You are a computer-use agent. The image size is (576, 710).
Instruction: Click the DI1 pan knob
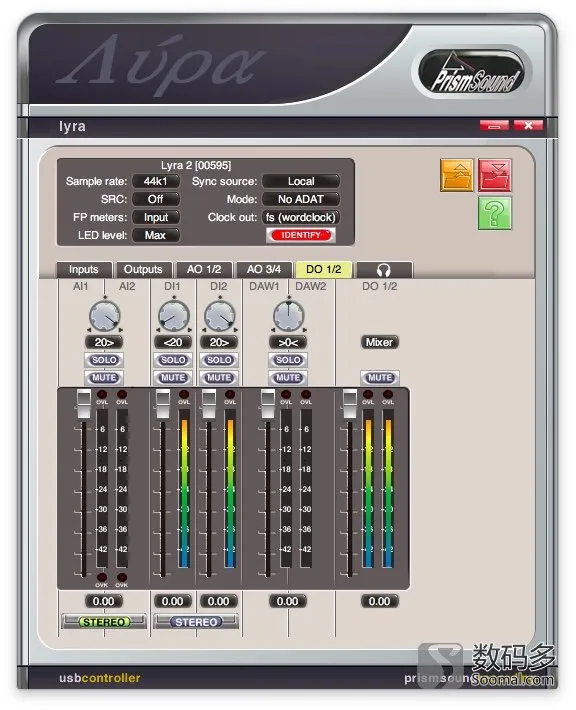pos(173,316)
